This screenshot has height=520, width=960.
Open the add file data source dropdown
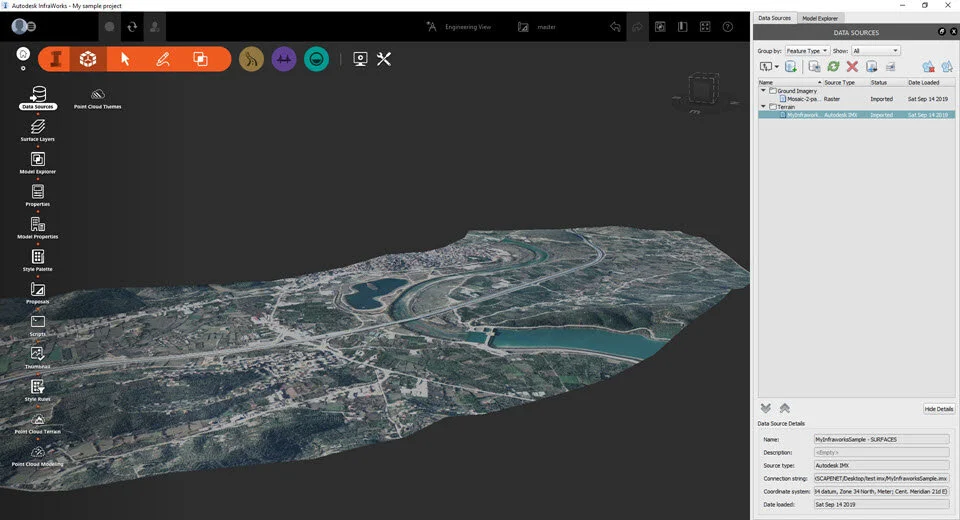pos(769,66)
